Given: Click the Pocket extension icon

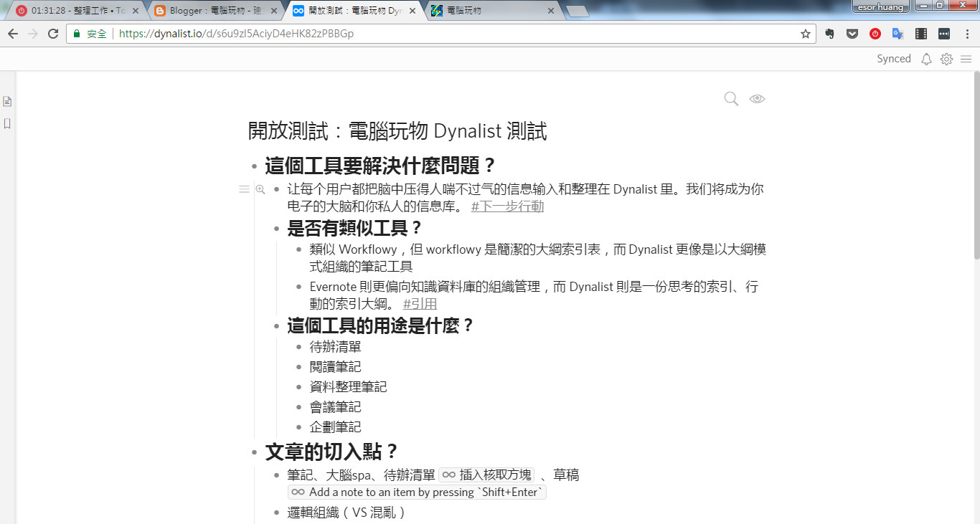Looking at the screenshot, I should pos(852,34).
